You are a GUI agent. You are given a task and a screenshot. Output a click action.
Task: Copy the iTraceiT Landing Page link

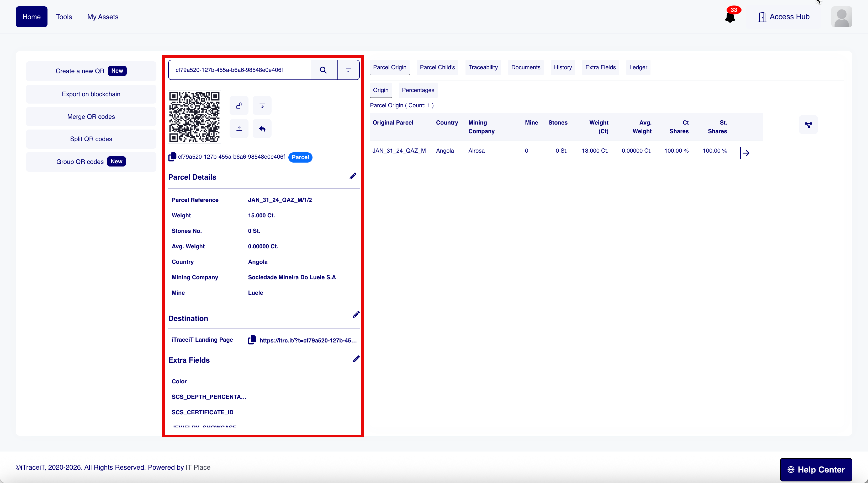point(252,340)
